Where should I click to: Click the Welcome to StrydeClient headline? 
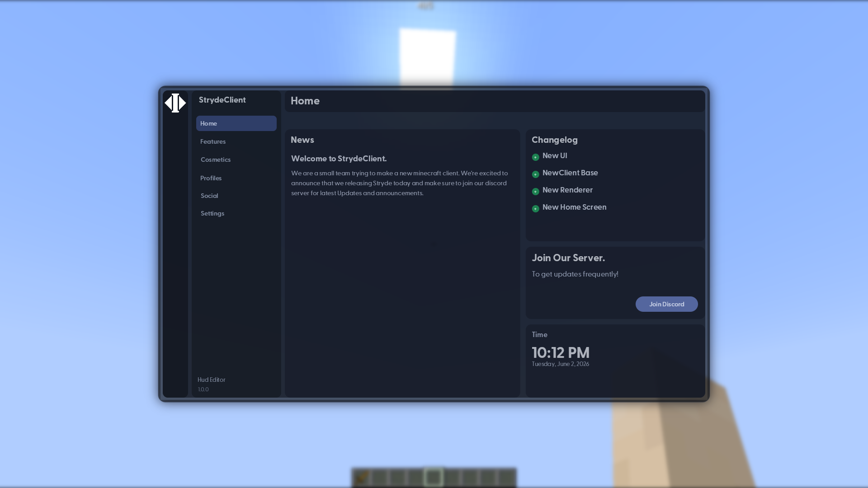tap(339, 159)
